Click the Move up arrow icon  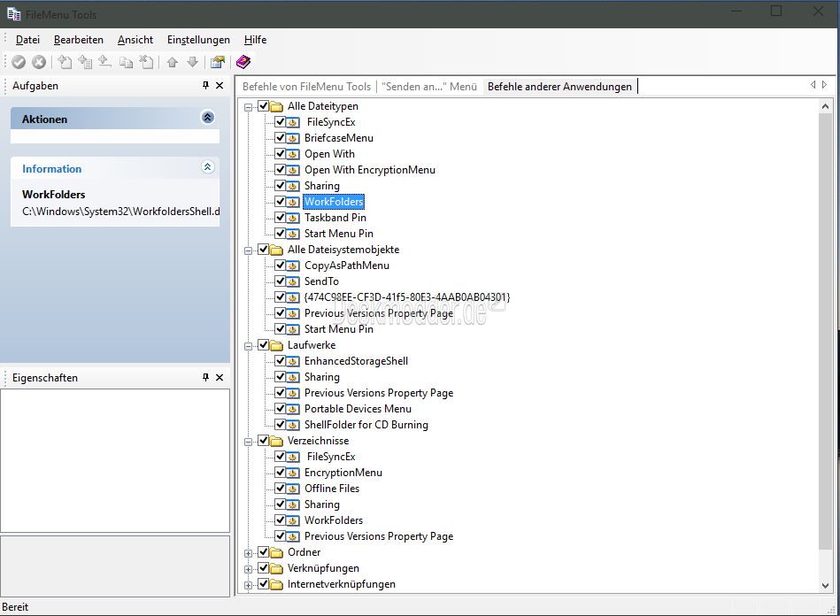click(172, 62)
